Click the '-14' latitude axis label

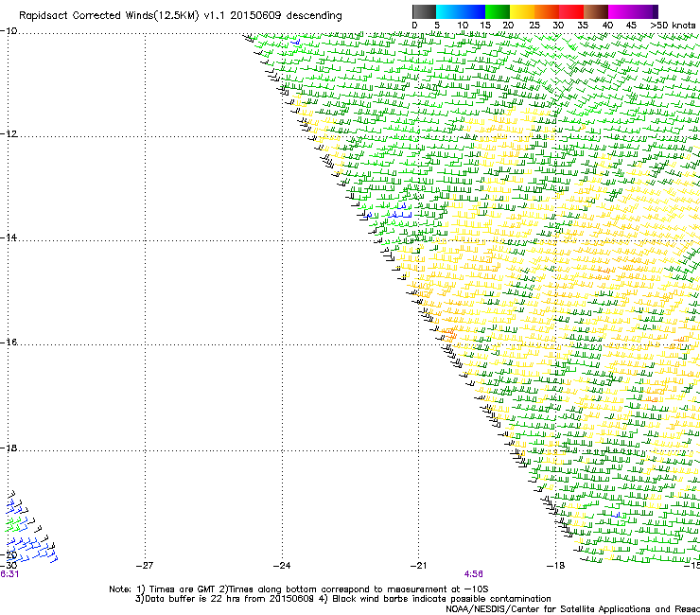pyautogui.click(x=9, y=237)
